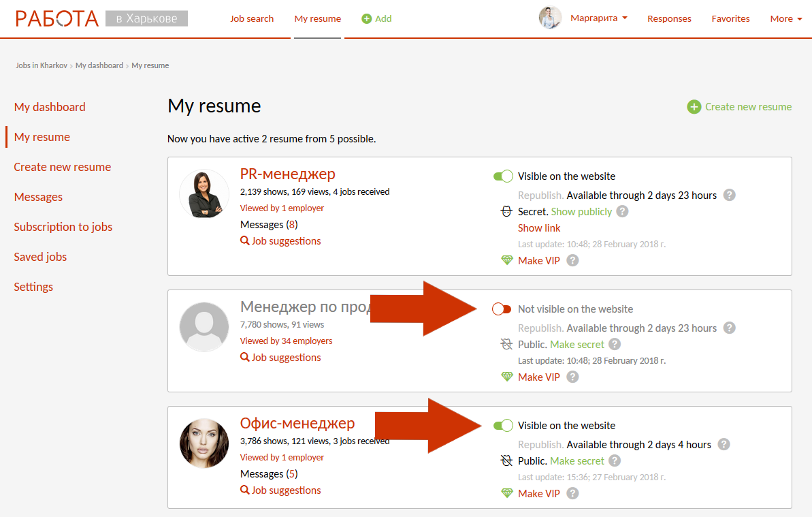
Task: Click help icon beside Make VIP on Офис-менеджер
Action: (x=572, y=493)
